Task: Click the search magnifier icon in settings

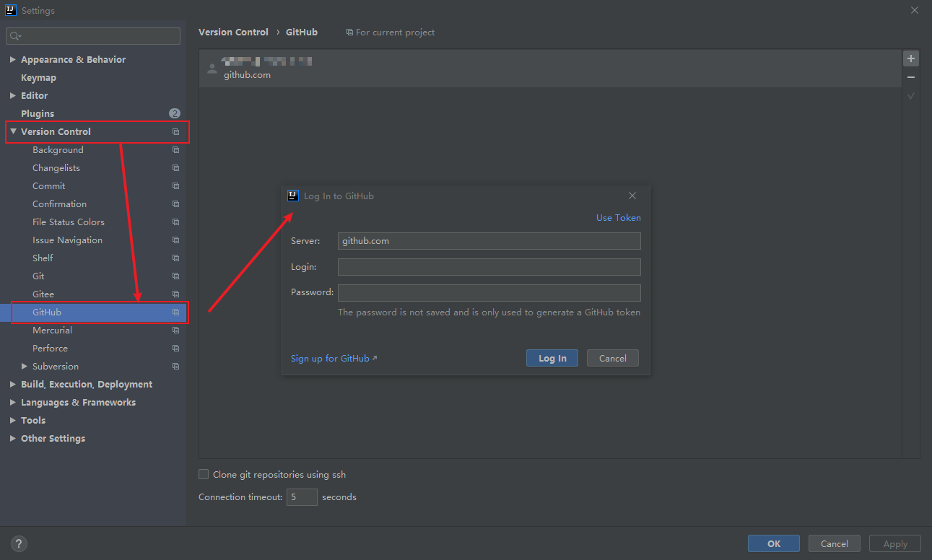Action: tap(15, 36)
